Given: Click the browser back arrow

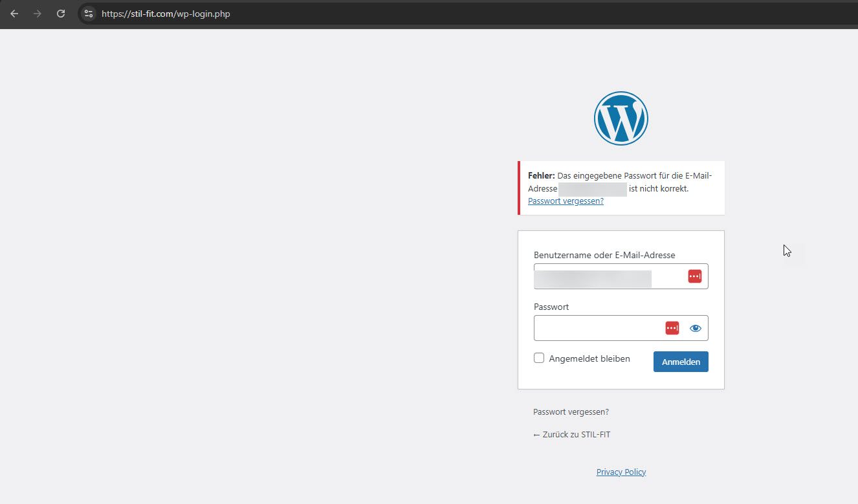Looking at the screenshot, I should [14, 14].
